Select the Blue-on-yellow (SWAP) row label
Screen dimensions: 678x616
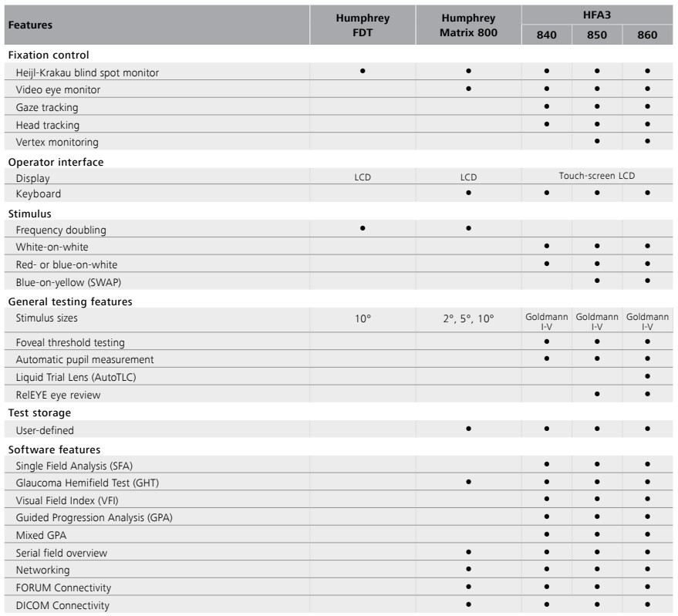coord(69,282)
